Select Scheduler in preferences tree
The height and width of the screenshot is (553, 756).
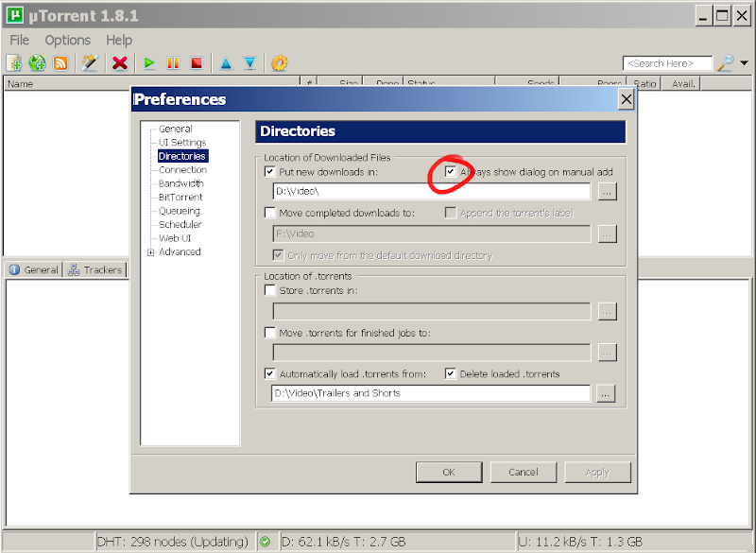coord(180,224)
